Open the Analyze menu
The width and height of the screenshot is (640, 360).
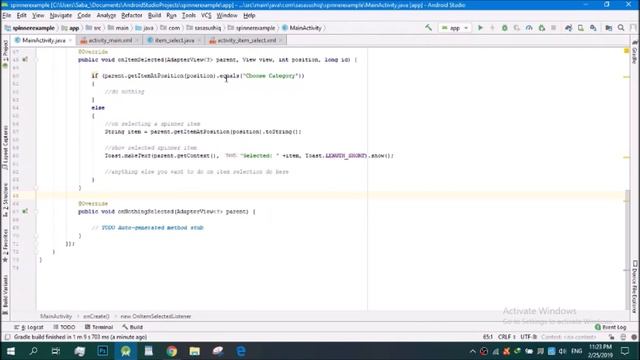coord(106,16)
